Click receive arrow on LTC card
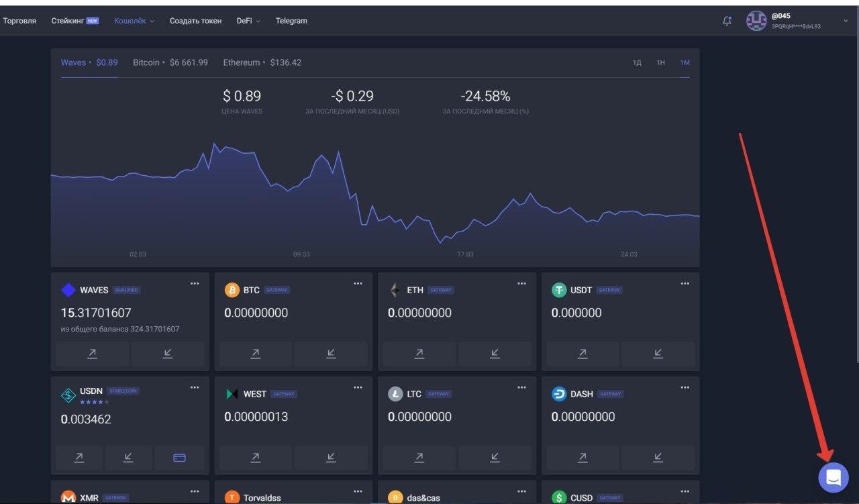 495,458
